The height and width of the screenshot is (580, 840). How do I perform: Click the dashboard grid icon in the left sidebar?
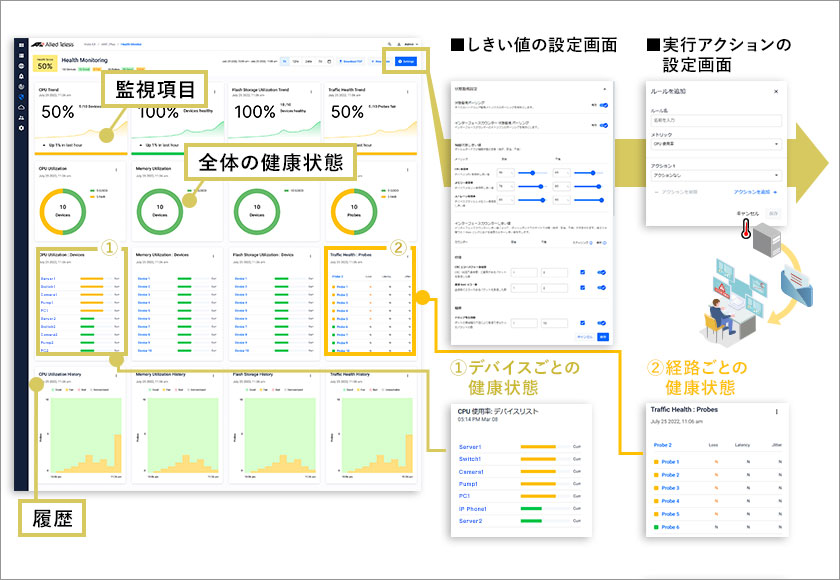pyautogui.click(x=22, y=45)
